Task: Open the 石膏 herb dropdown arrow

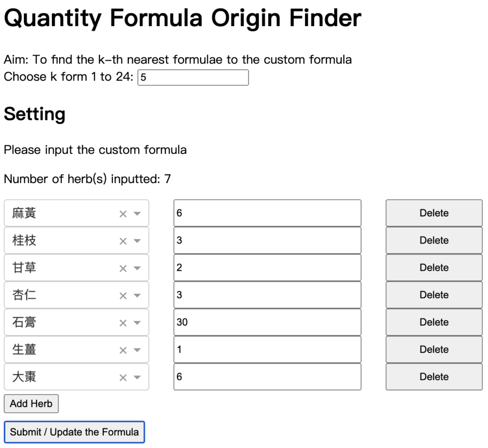Action: (137, 323)
